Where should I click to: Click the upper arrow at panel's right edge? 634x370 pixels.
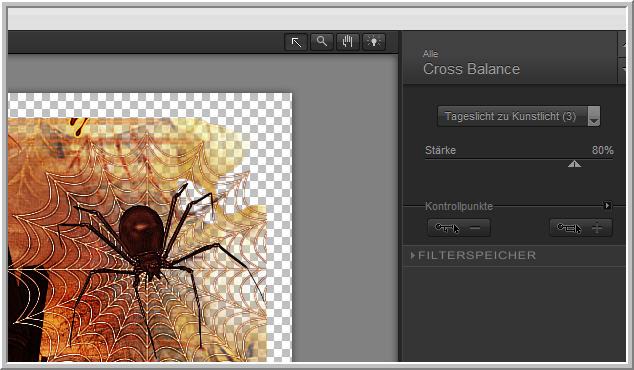622,44
